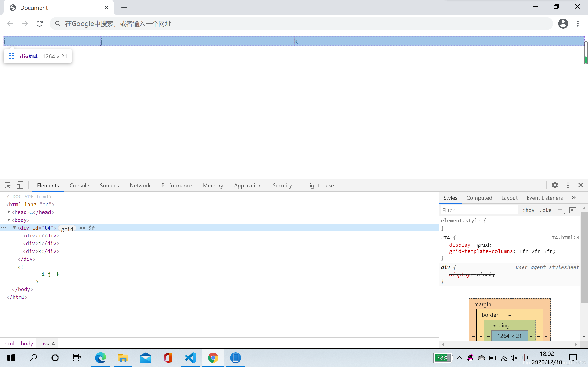Open the t4.html:8 source link

[565, 237]
